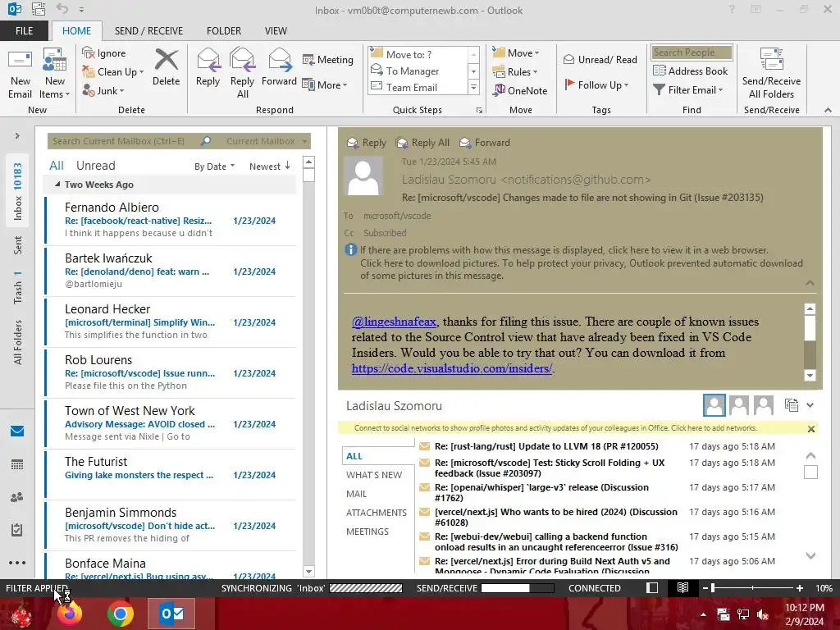Collapse the message header
The image size is (840, 630).
[x=810, y=282]
